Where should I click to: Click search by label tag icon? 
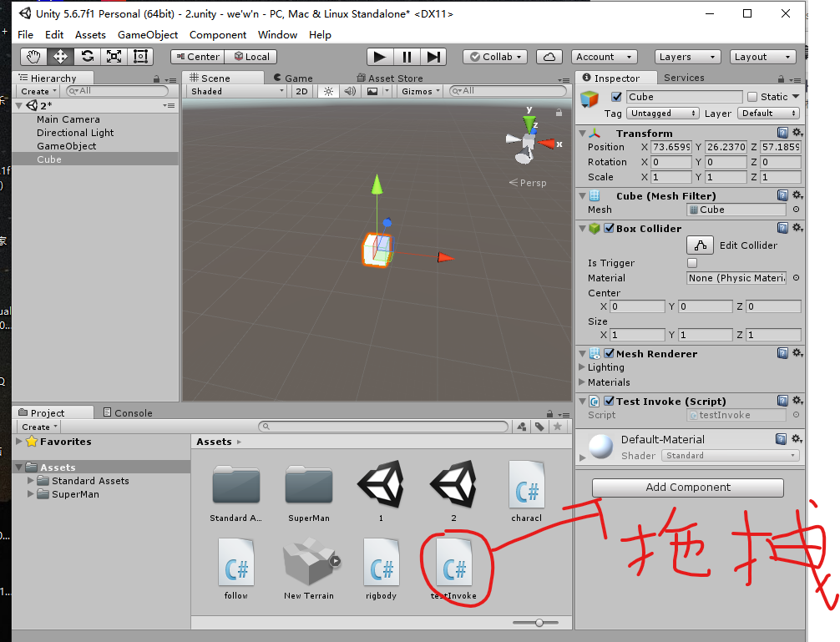click(x=539, y=427)
